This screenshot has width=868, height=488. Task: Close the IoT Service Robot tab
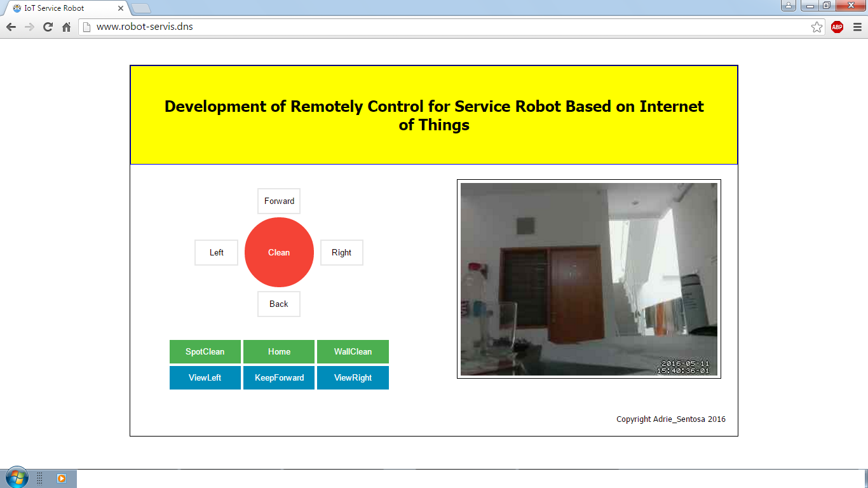coord(121,8)
